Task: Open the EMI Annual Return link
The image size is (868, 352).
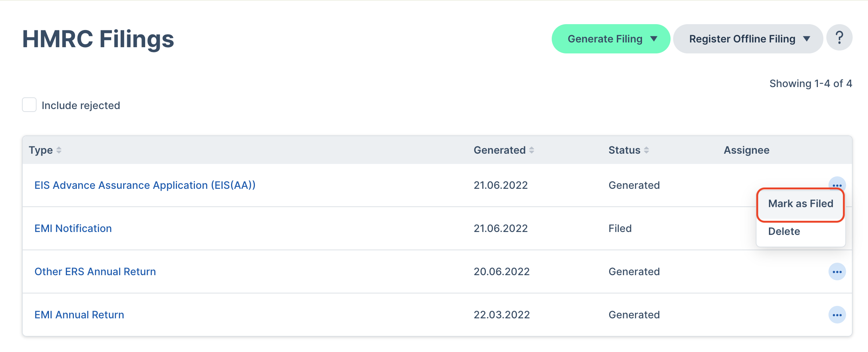Action: 79,315
